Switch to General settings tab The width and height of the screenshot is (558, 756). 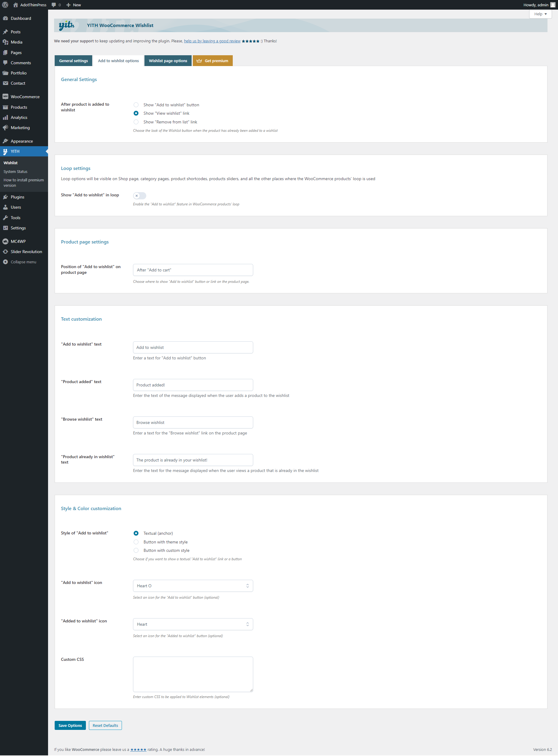[73, 61]
